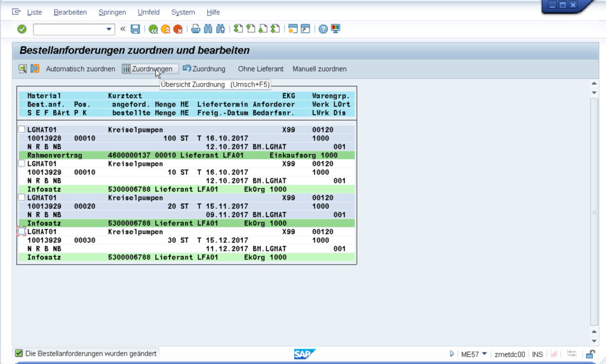Maximize the SAP window
The image size is (606, 364).
point(563,5)
